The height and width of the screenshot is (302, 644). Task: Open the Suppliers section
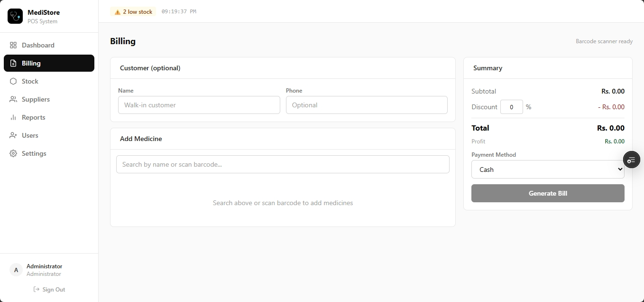pyautogui.click(x=49, y=99)
